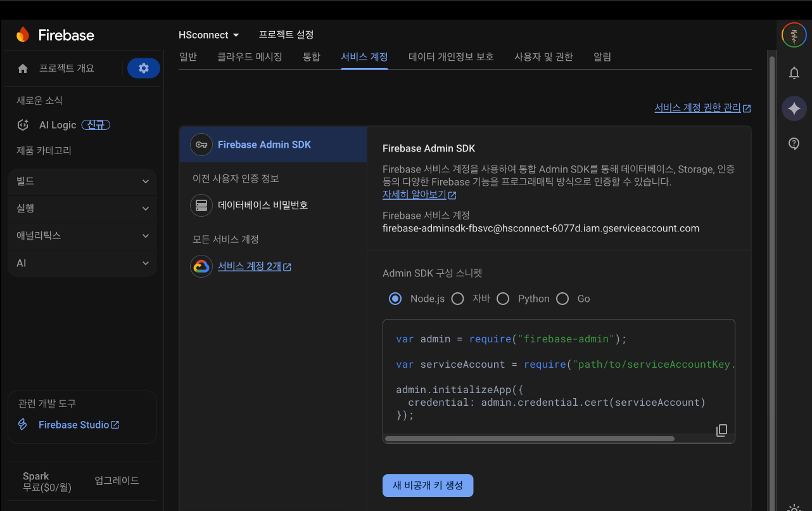Select the Node.js radio button
The width and height of the screenshot is (812, 511).
pos(395,299)
